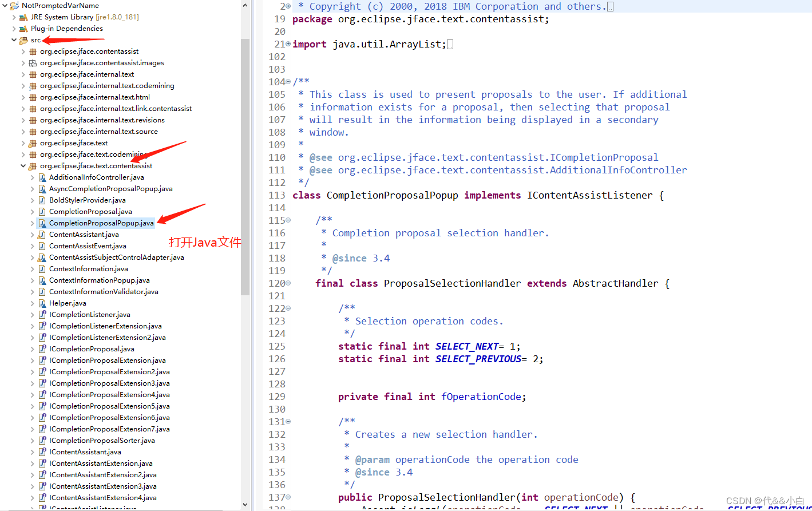Click the ContentAssistSubjectControlAdapter.java file icon

click(42, 258)
